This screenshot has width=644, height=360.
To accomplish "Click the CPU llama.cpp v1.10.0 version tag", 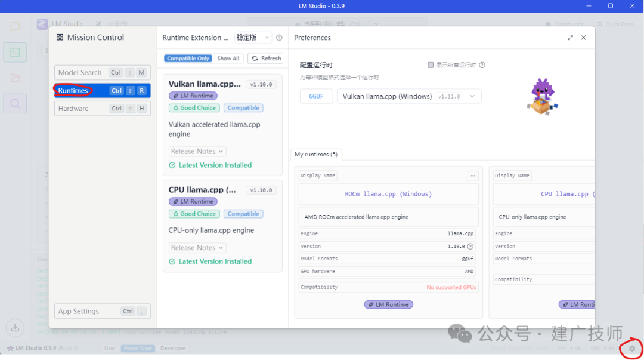I will pyautogui.click(x=261, y=190).
